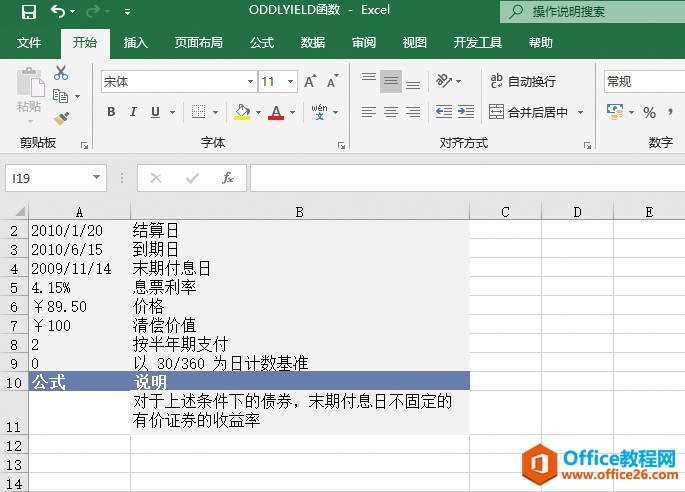Click the Insert Function fx icon
Image resolution: width=685 pixels, height=492 pixels.
coord(228,178)
